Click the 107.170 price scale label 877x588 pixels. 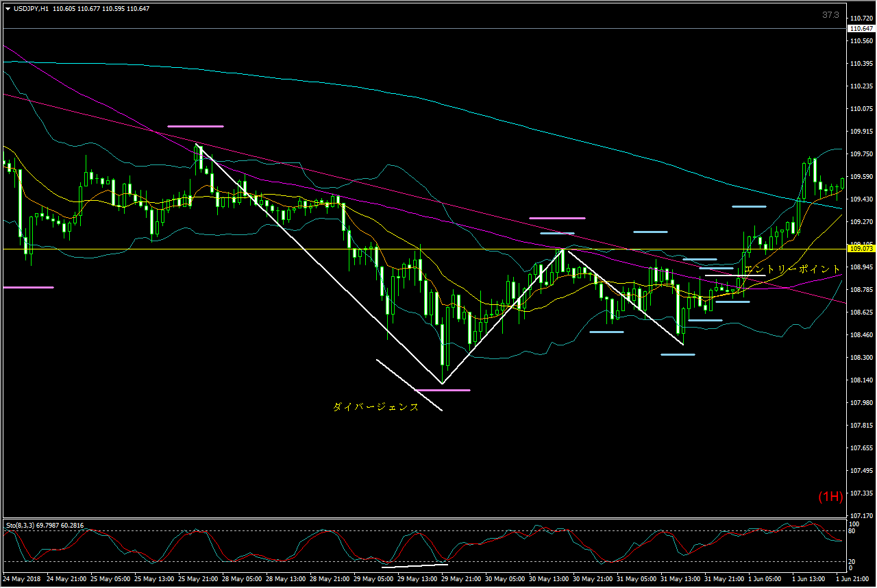[861, 516]
